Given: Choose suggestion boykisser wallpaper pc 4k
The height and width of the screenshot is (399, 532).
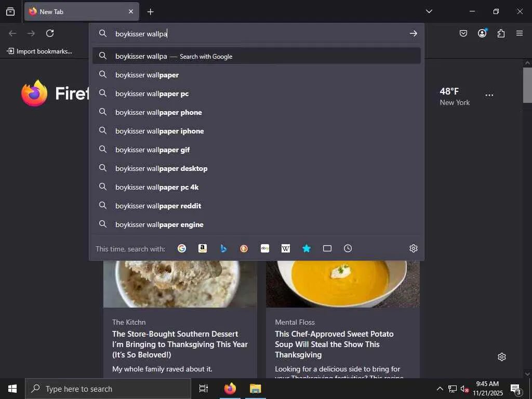Looking at the screenshot, I should (x=257, y=187).
